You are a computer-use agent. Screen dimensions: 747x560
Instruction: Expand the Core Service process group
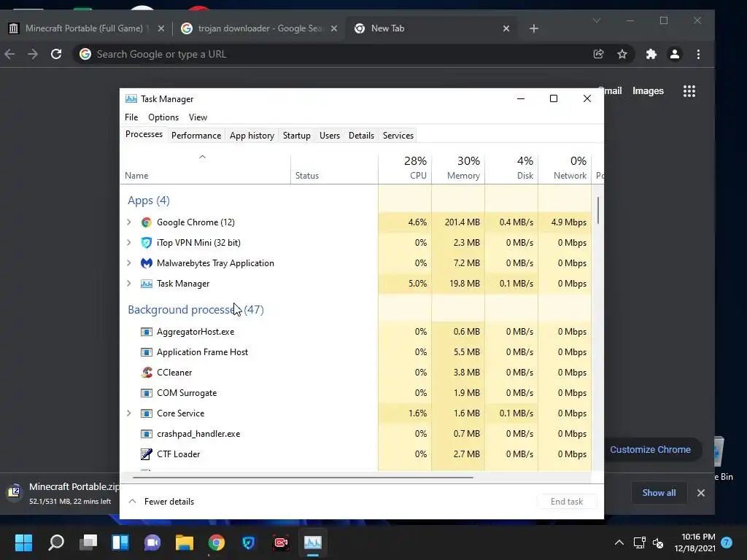tap(128, 414)
